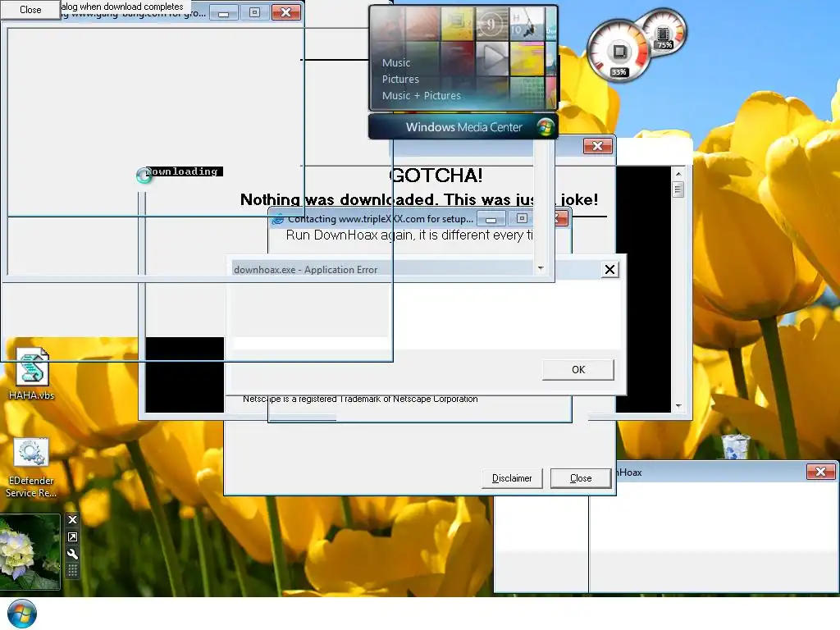This screenshot has width=840, height=630.
Task: Click the IE icon in tripleXXX title bar
Action: pyautogui.click(x=278, y=219)
